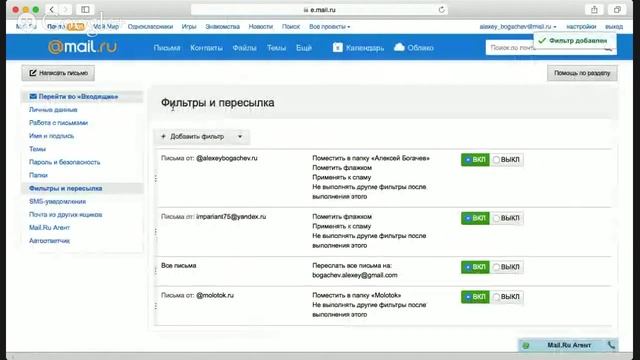Open Игры in top portal bar

(x=189, y=27)
